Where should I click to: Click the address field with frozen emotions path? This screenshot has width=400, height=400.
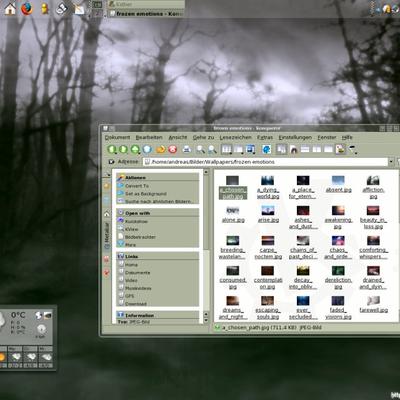coord(266,162)
